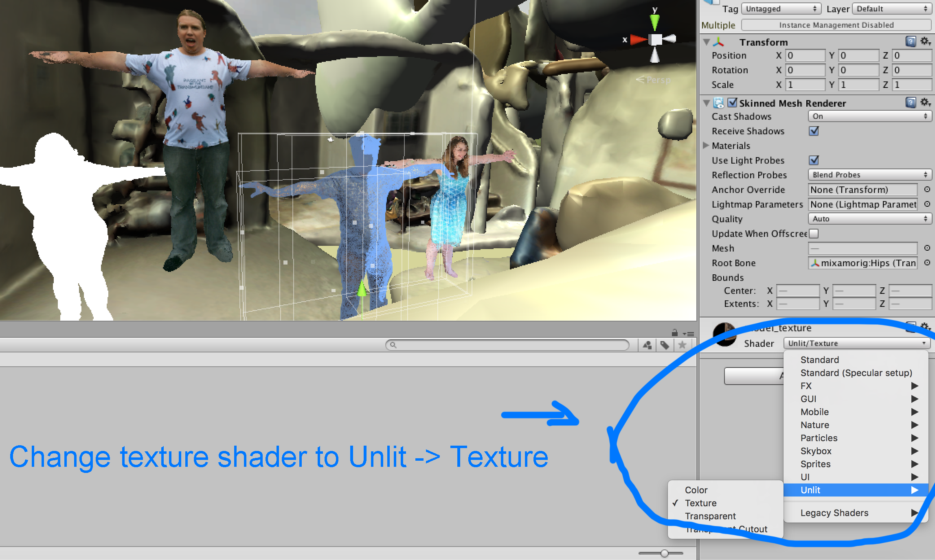Select Transparent in the Unlit submenu
Image resolution: width=935 pixels, height=560 pixels.
click(x=726, y=516)
